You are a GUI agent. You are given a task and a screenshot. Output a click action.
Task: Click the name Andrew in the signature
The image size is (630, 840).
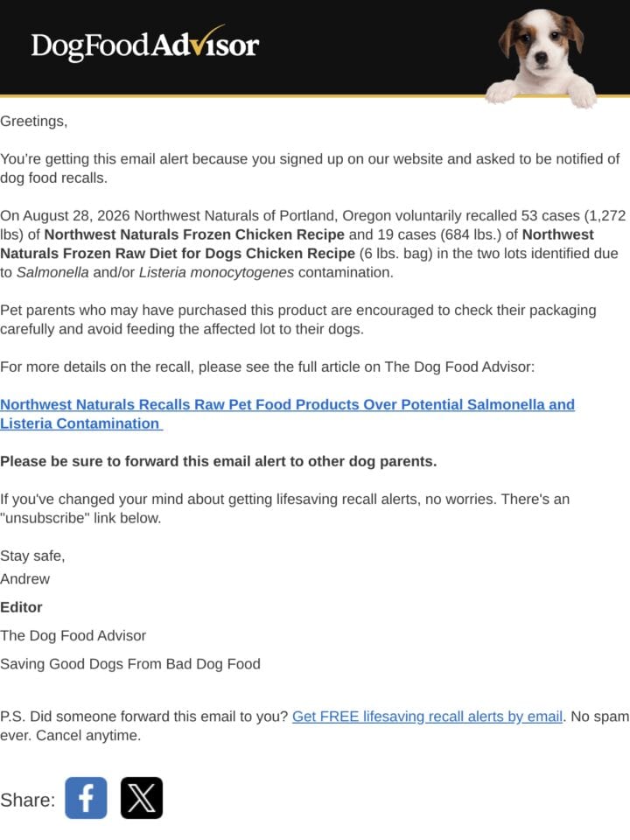pos(24,579)
